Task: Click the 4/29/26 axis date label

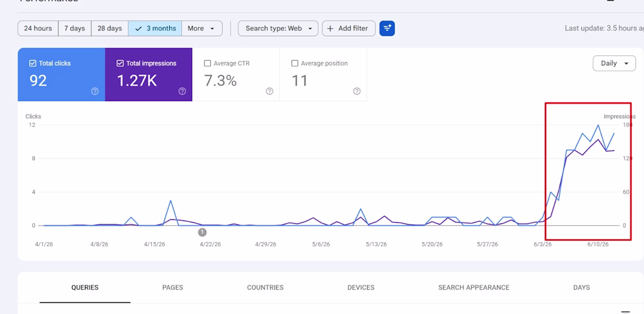Action: 265,244
